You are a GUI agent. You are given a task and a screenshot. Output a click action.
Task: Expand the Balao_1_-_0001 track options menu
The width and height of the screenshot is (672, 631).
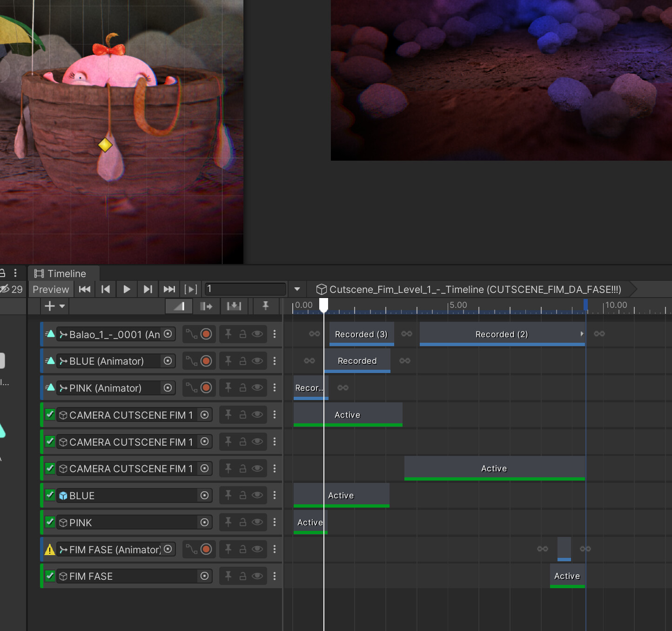275,334
